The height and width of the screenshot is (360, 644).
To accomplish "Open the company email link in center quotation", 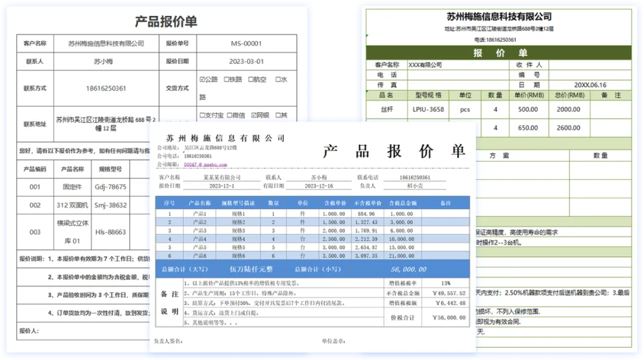I will click(205, 165).
